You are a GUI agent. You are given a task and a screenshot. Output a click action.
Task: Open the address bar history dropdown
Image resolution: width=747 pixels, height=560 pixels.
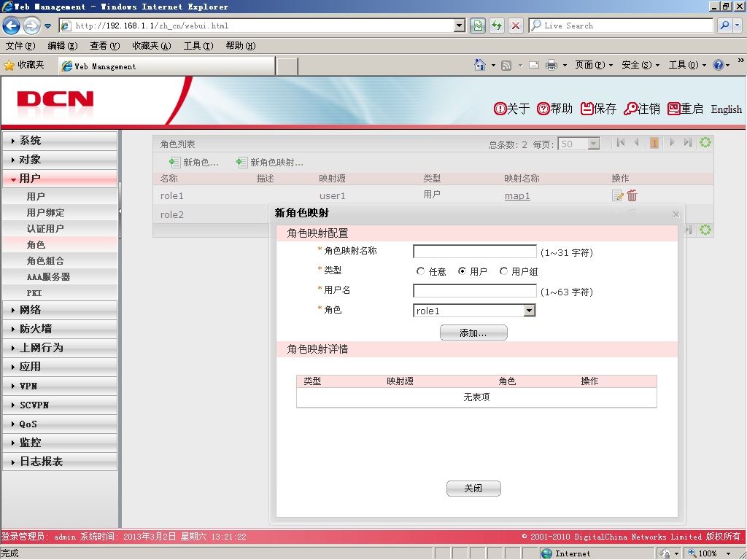tap(460, 26)
